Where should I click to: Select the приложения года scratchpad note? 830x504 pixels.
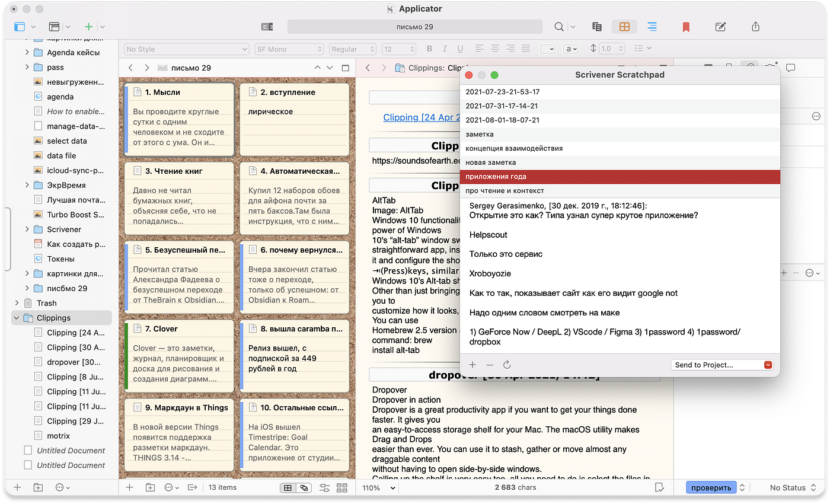pos(620,177)
